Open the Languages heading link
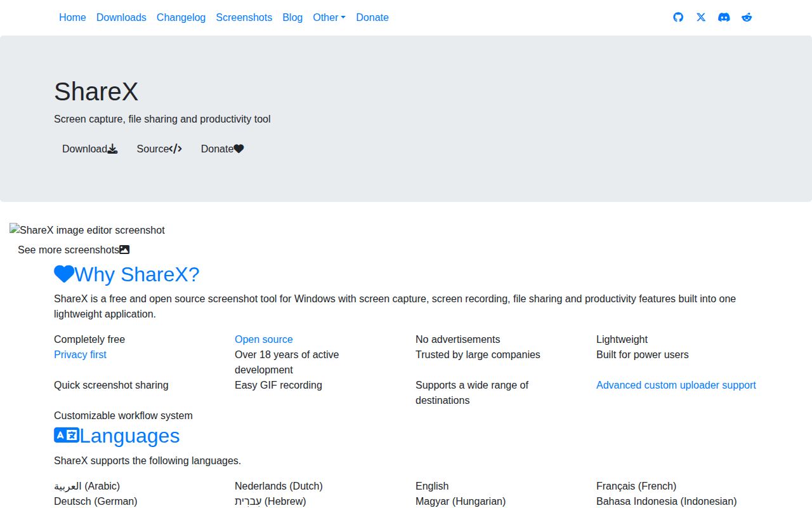812x508 pixels. pyautogui.click(x=117, y=435)
